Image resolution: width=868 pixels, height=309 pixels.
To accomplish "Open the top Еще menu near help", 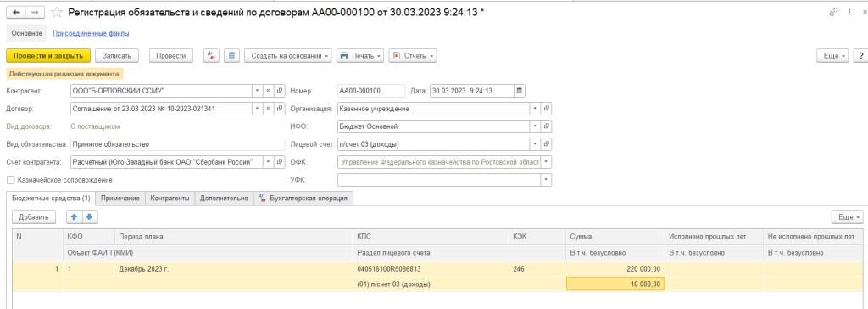I will (832, 56).
